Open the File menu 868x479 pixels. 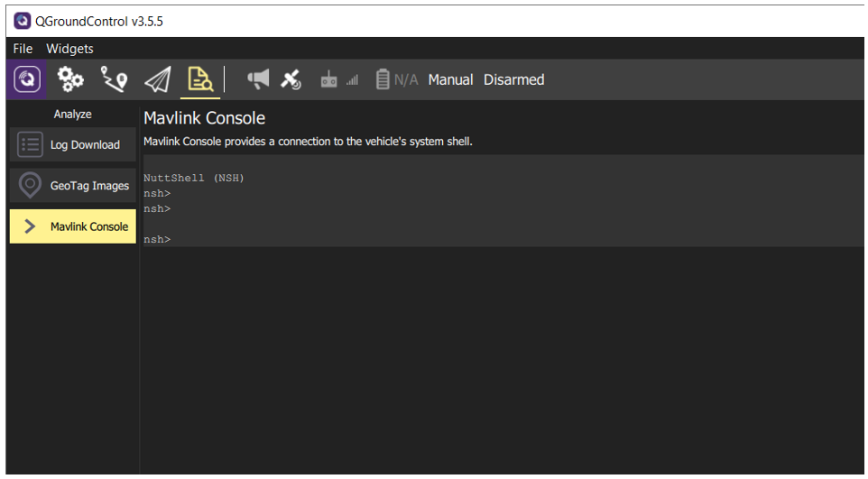tap(23, 49)
